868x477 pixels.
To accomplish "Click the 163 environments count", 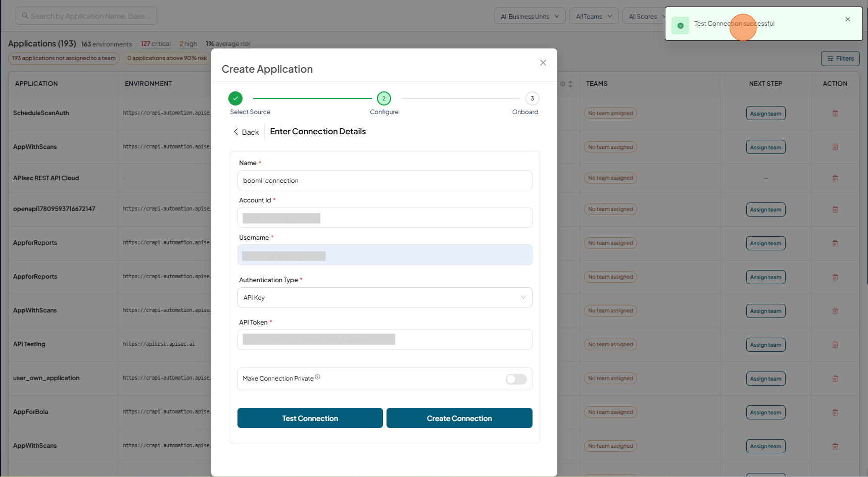I will [x=107, y=44].
